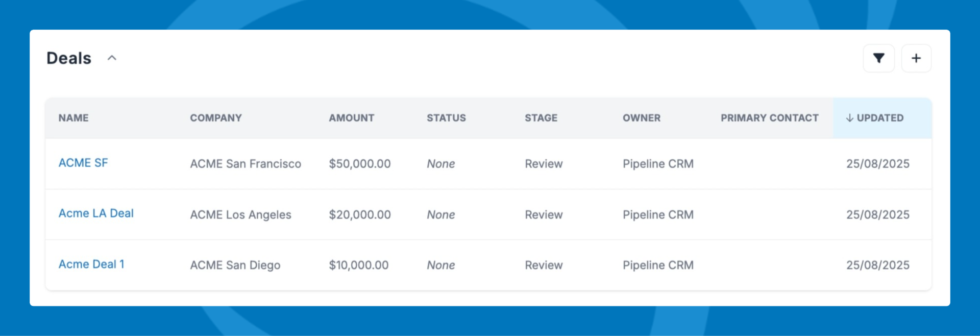Sort by the Stage column header
Viewport: 980px width, 336px height.
tap(541, 118)
